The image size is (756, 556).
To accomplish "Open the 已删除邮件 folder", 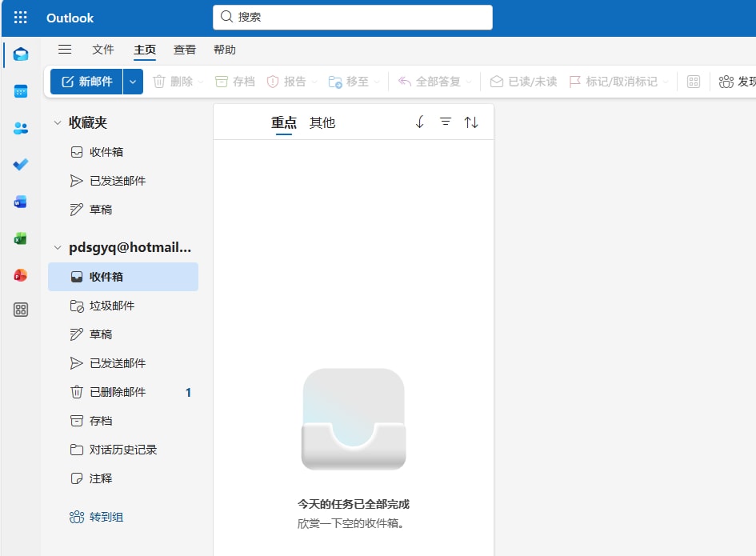I will coord(117,392).
